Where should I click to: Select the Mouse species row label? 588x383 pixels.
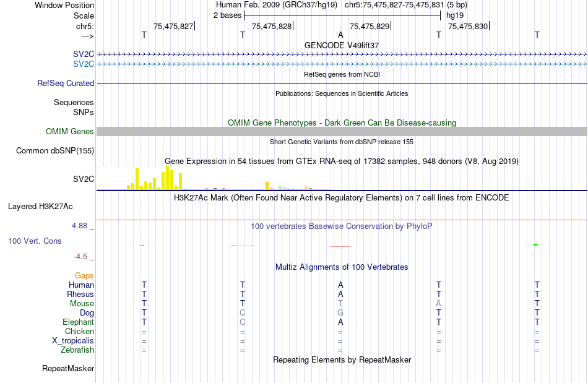click(x=82, y=304)
